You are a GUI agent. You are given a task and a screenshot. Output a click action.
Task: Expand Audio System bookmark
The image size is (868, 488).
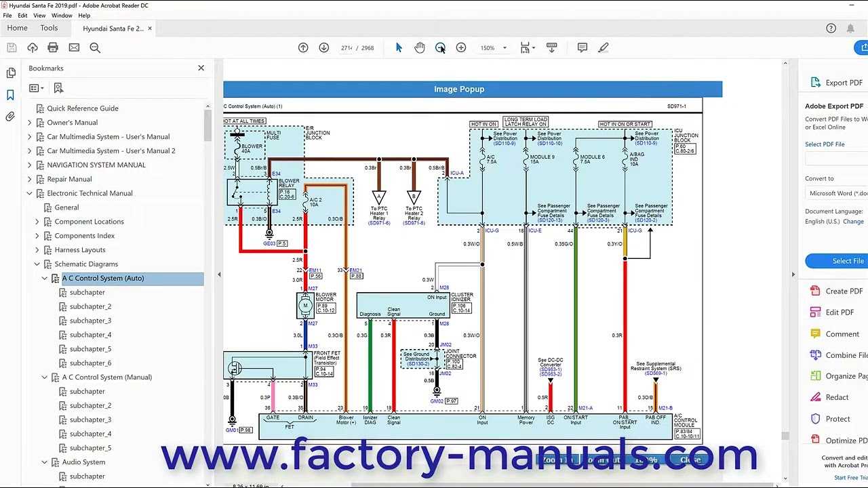(x=45, y=462)
